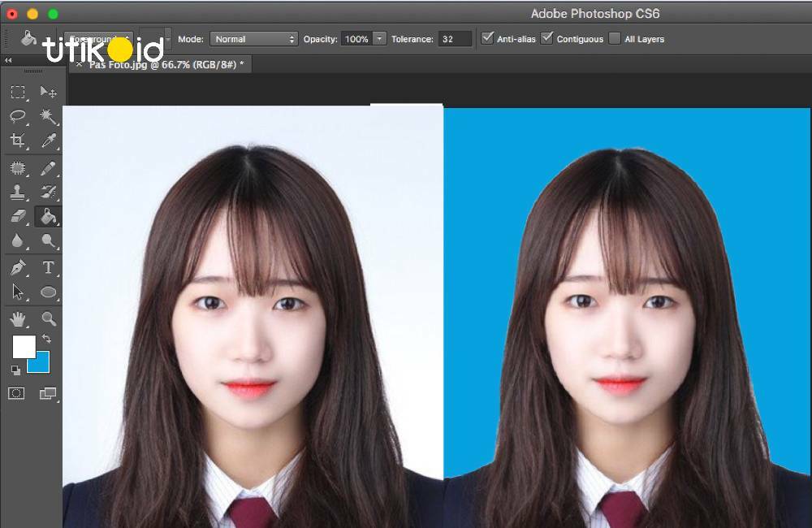Toggle the Anti-alias checkbox off
The height and width of the screenshot is (528, 812).
tap(487, 37)
